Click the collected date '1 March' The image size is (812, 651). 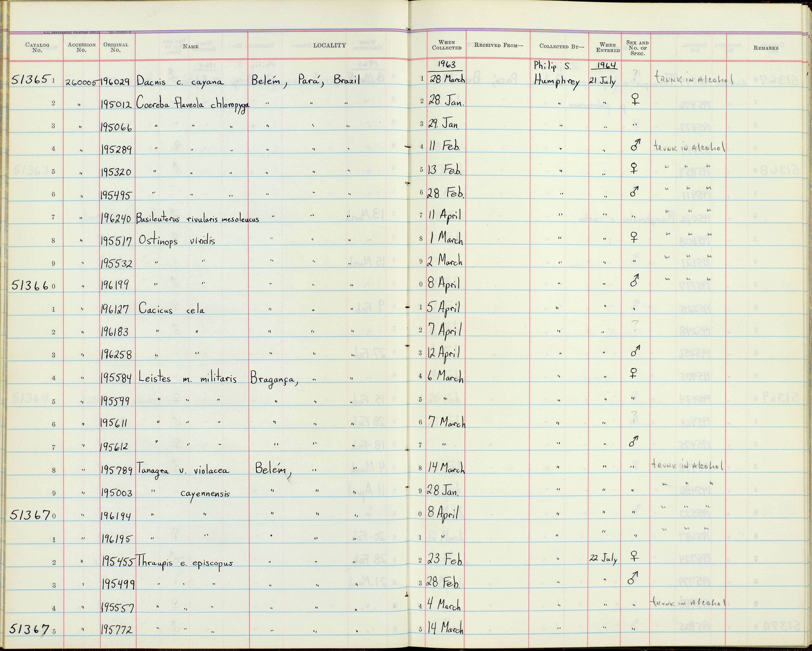[x=447, y=238]
